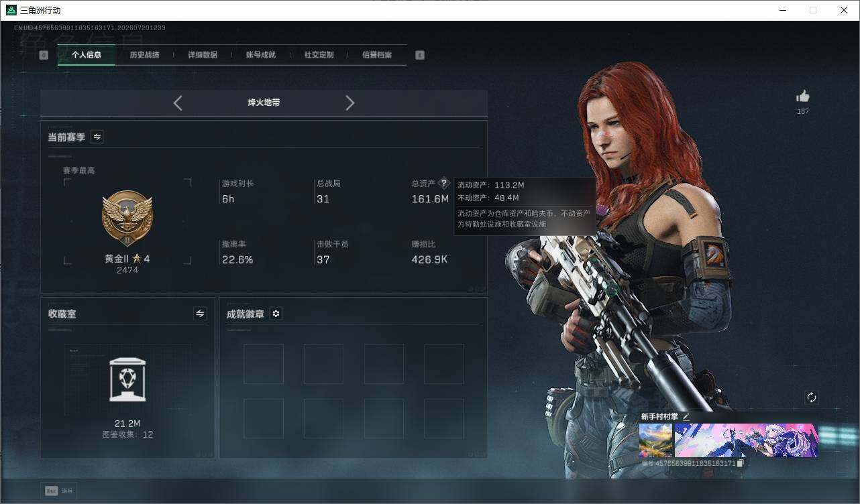The width and height of the screenshot is (860, 504).
Task: Click the like count 187
Action: tap(803, 111)
